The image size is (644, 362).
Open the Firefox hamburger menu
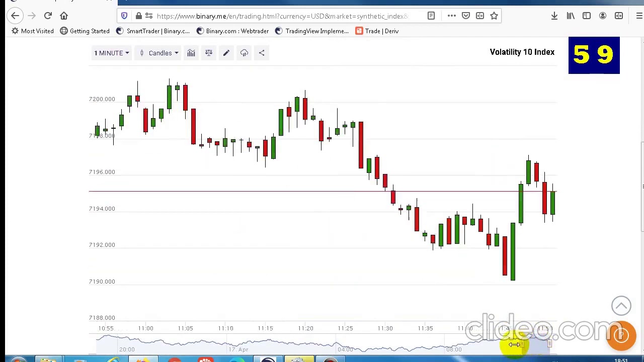pos(639,16)
